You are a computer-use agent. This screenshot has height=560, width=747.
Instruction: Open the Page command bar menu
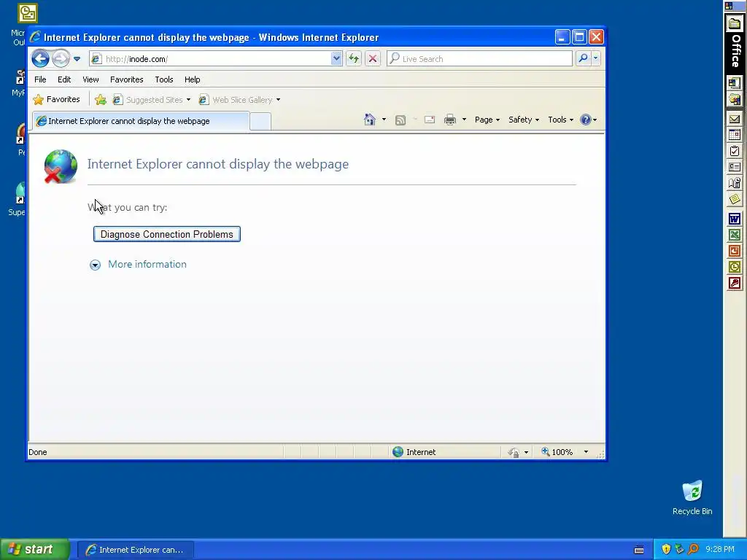click(487, 120)
